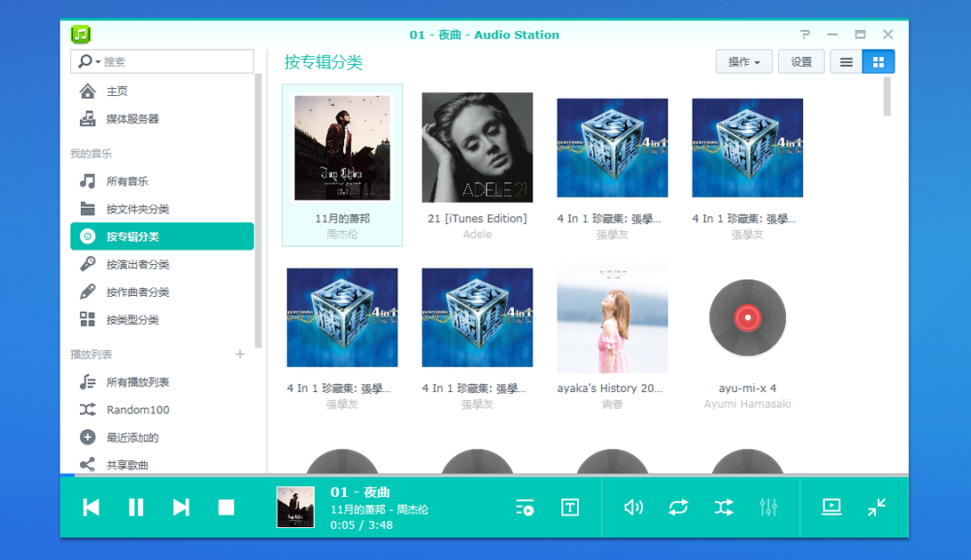Toggle shuffle mode
Image resolution: width=971 pixels, height=560 pixels.
[x=723, y=508]
